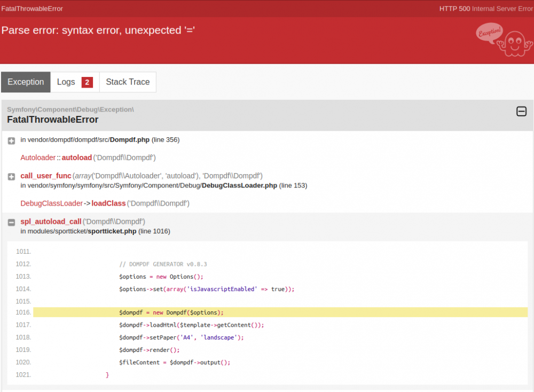The height and width of the screenshot is (392, 534).
Task: Click the HTTP 500 Internal Server Error text
Action: click(486, 9)
